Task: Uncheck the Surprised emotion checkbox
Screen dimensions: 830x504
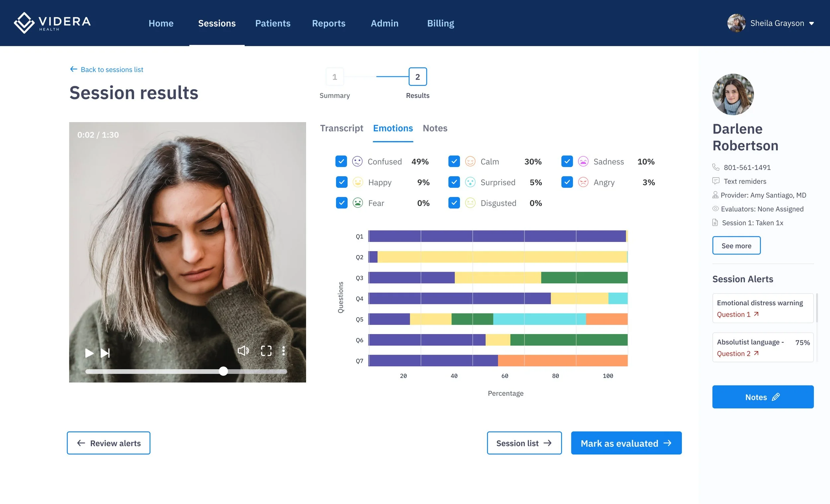Action: point(454,182)
